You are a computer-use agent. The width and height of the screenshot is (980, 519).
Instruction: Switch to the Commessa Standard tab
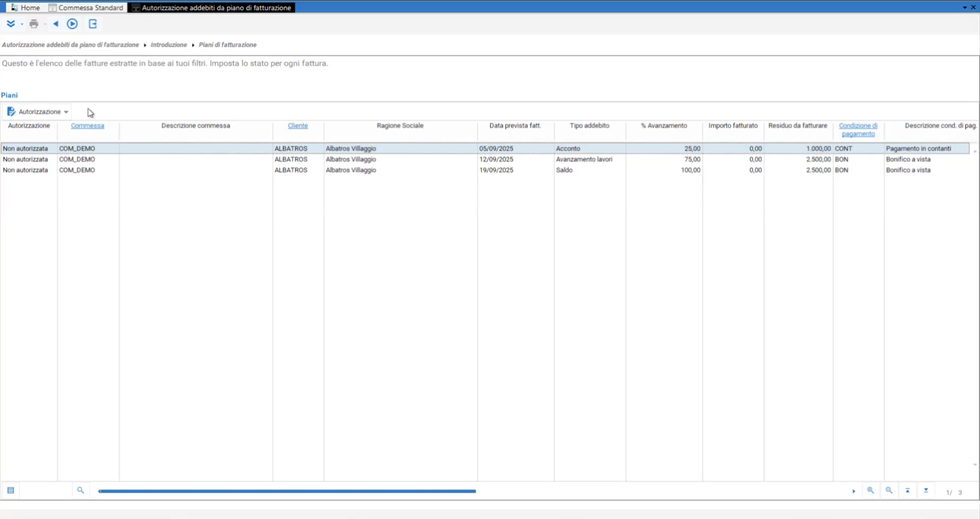click(86, 7)
